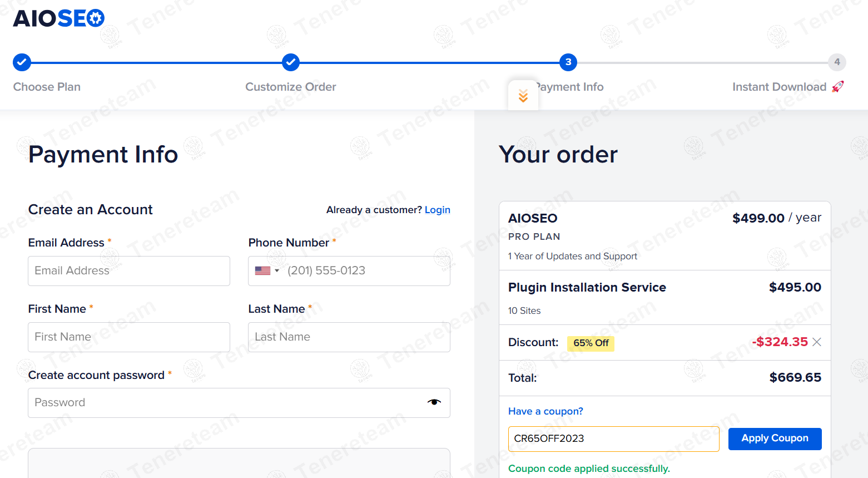Click the Customize Order step label

(290, 87)
